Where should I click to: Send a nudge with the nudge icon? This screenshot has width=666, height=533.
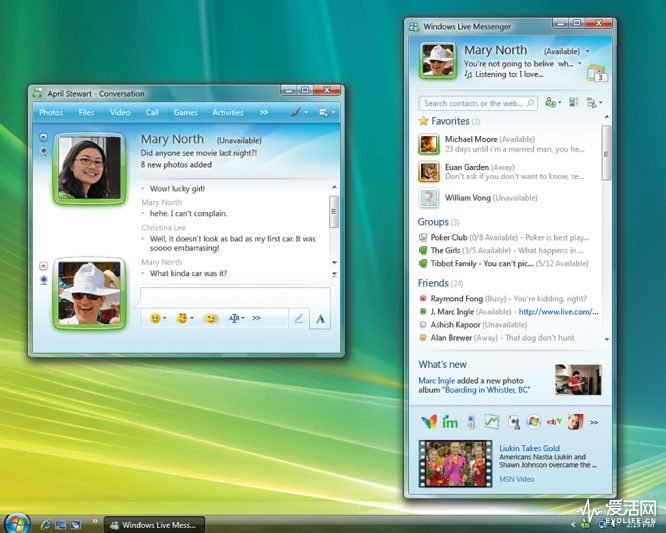click(x=211, y=318)
